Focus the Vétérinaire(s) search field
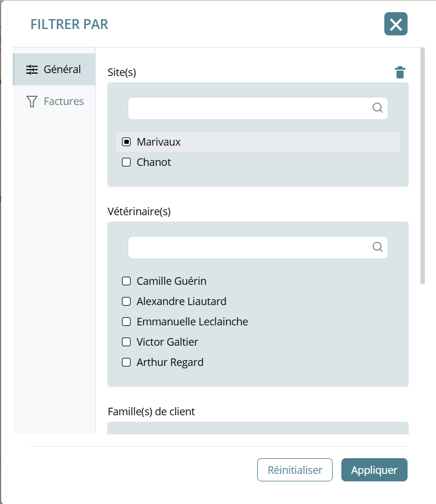This screenshot has width=436, height=504. point(250,248)
